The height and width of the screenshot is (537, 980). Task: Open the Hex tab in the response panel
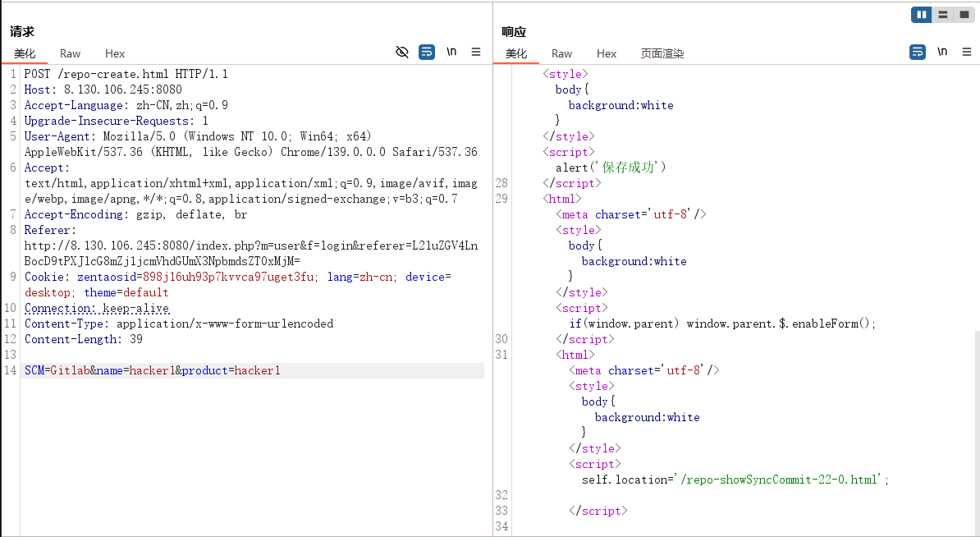(607, 53)
